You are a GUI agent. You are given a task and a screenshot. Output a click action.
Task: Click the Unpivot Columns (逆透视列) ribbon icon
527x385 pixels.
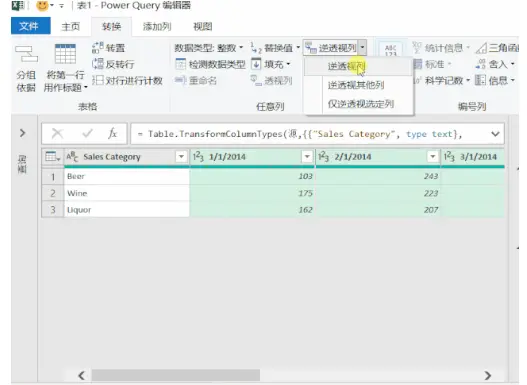click(311, 48)
